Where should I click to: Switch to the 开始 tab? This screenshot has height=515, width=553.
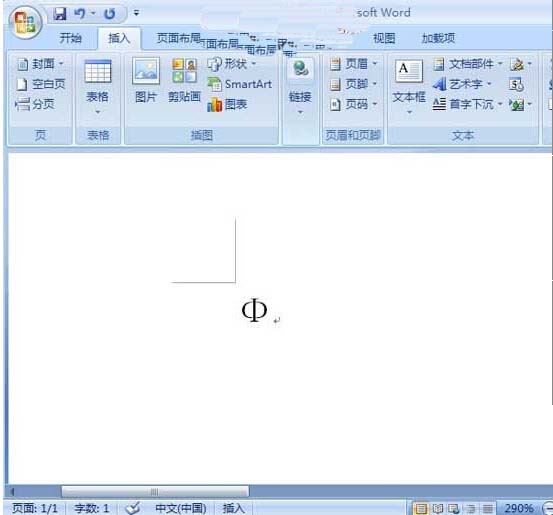coord(70,38)
